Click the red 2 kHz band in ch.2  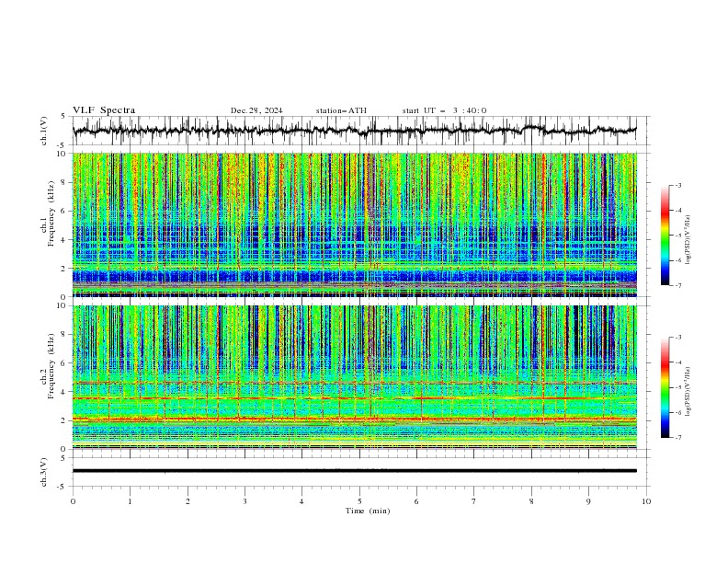(x=354, y=419)
